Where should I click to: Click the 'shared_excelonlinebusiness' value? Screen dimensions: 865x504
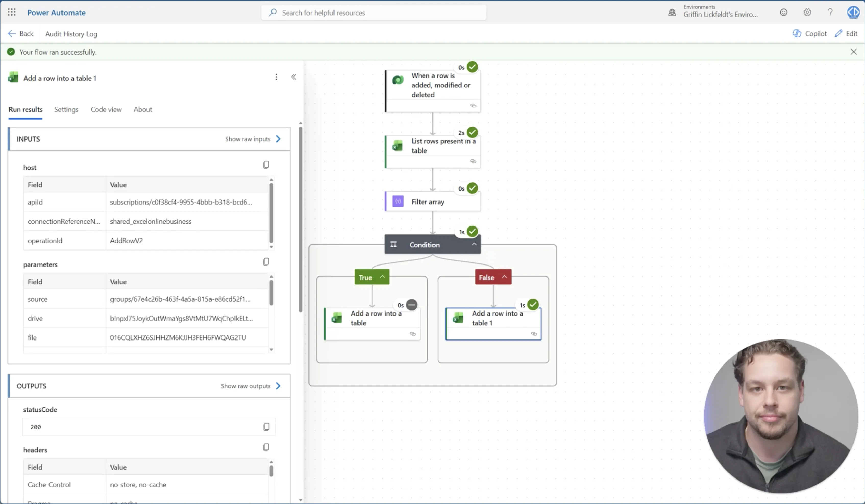click(x=151, y=221)
